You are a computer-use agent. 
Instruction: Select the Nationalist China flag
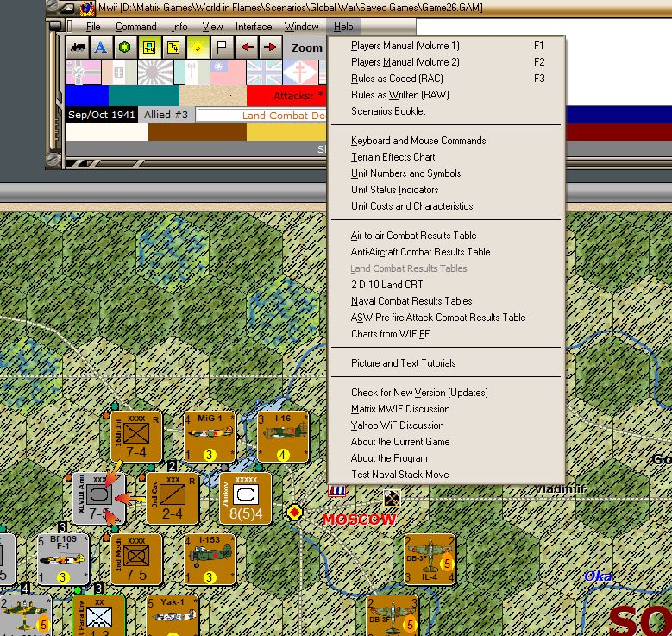[228, 72]
